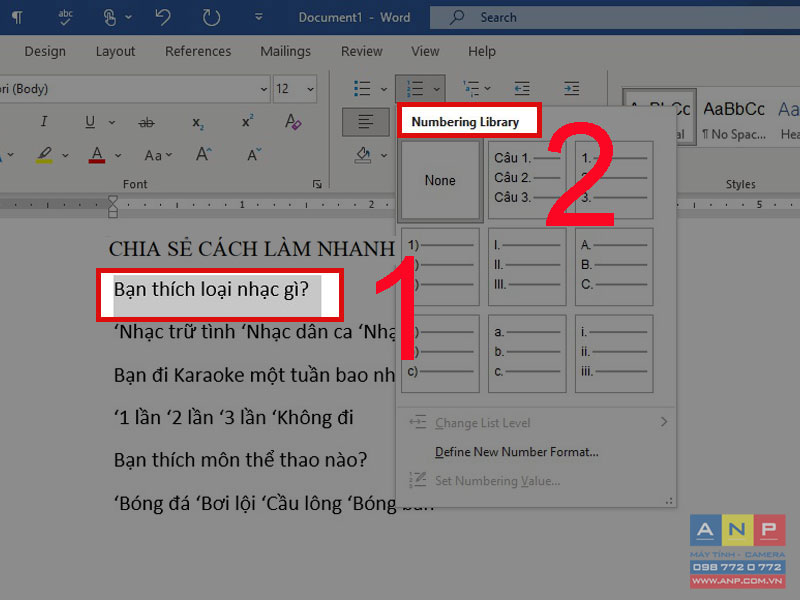Image resolution: width=800 pixels, height=600 pixels.
Task: Toggle align left paragraph button
Action: [x=365, y=122]
